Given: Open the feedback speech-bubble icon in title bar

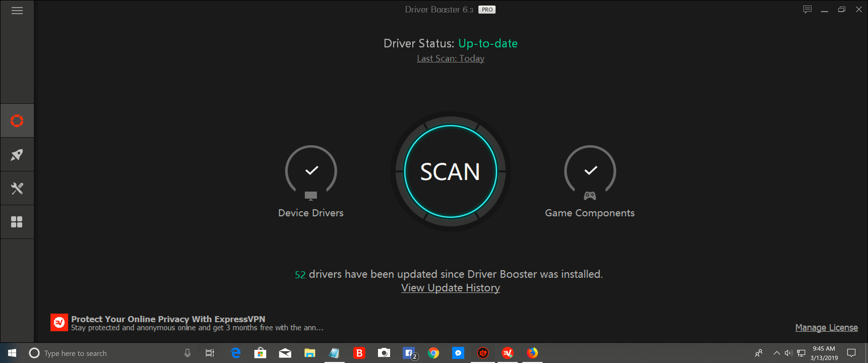Looking at the screenshot, I should point(807,9).
